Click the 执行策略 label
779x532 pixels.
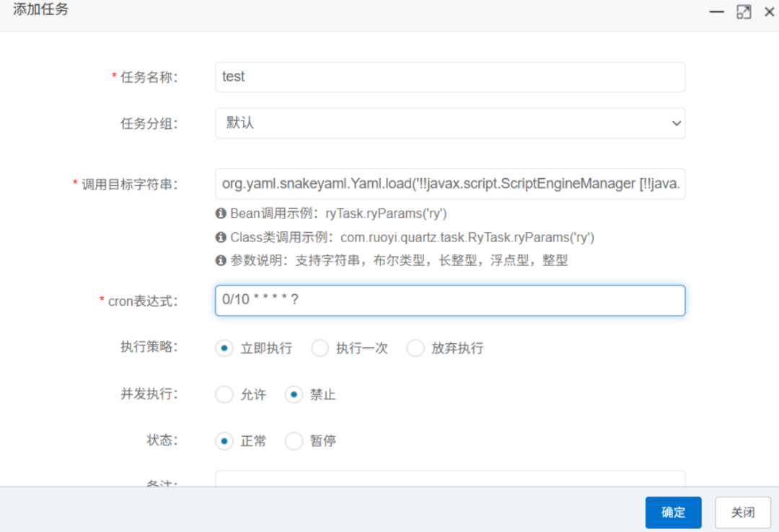(x=149, y=347)
